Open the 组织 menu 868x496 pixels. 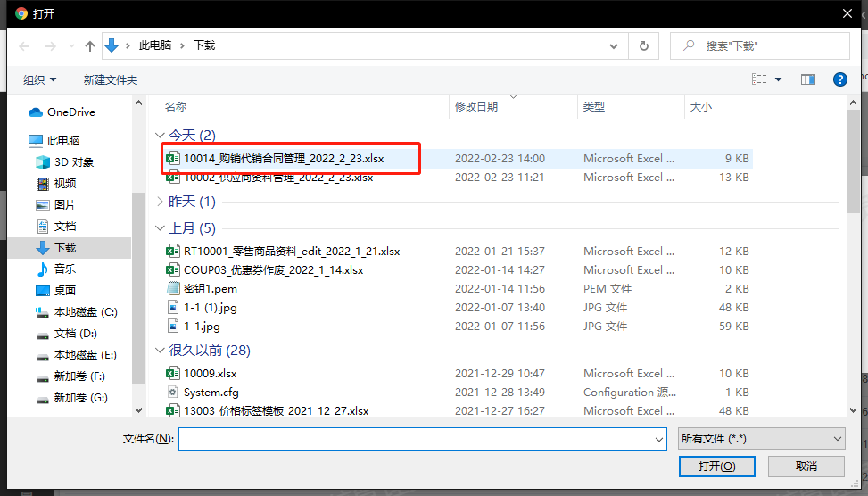point(39,80)
